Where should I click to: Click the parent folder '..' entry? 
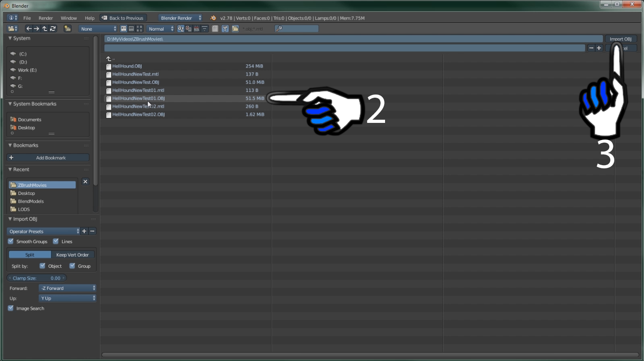pos(110,59)
